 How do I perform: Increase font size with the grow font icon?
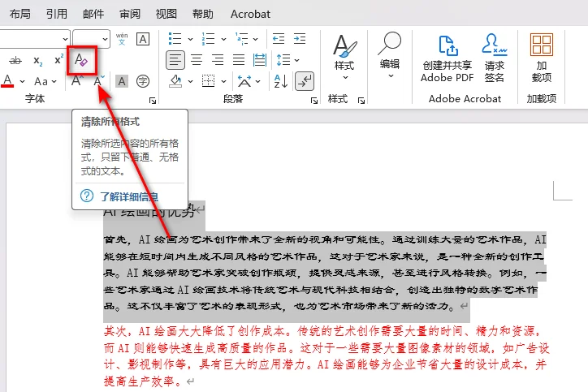pyautogui.click(x=77, y=81)
